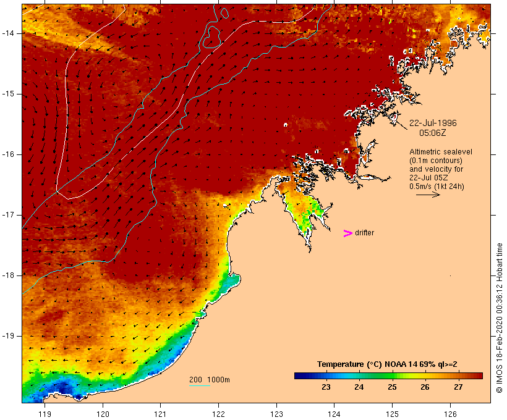The image size is (507, 420).
Task: Click the colorbar tick label '24'
Action: coord(359,387)
